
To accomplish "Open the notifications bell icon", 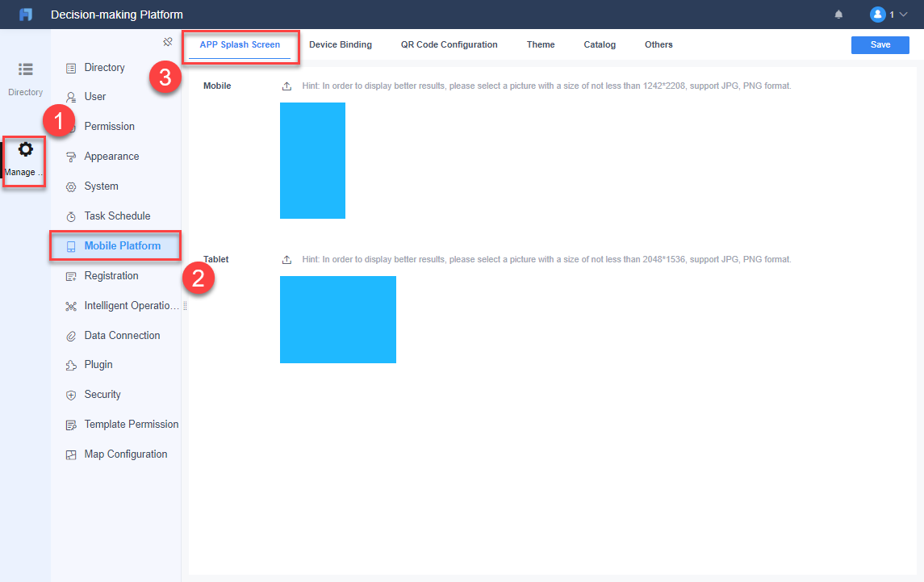I will coord(838,14).
